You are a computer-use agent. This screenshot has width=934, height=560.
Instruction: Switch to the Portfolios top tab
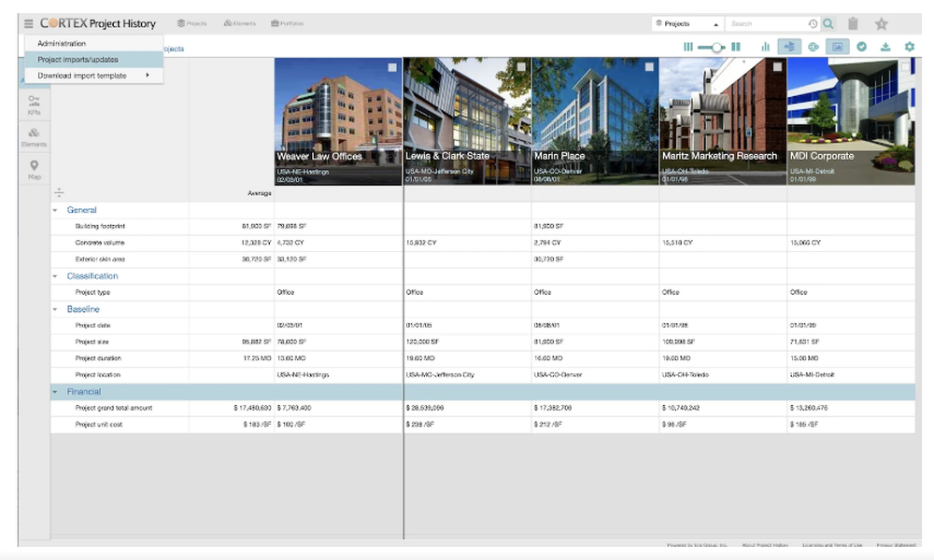[x=287, y=24]
